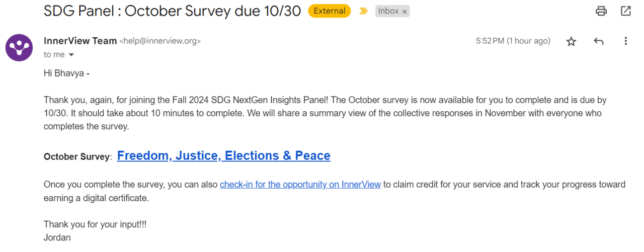The height and width of the screenshot is (252, 644).
Task: Click the help@innerview.org sender address
Action: click(x=160, y=41)
